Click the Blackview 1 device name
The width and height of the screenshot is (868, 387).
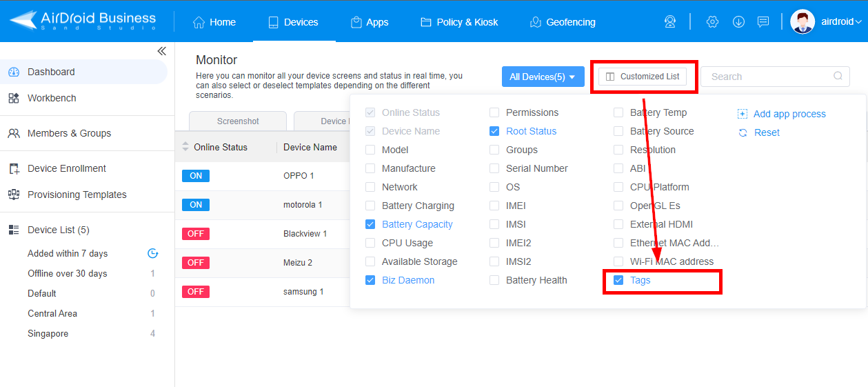point(305,234)
